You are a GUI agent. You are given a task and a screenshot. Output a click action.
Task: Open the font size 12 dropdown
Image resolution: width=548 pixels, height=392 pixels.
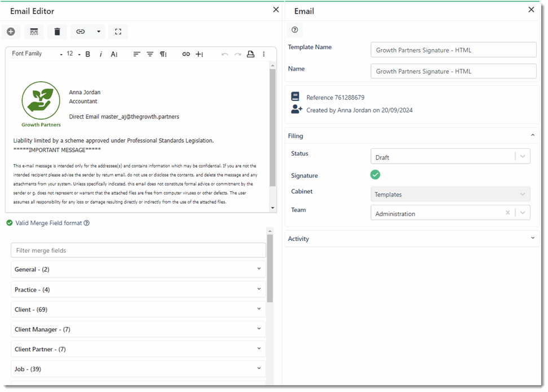[73, 54]
